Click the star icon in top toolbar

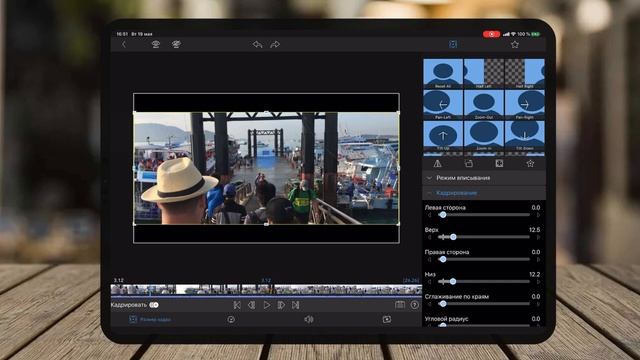[x=515, y=44]
